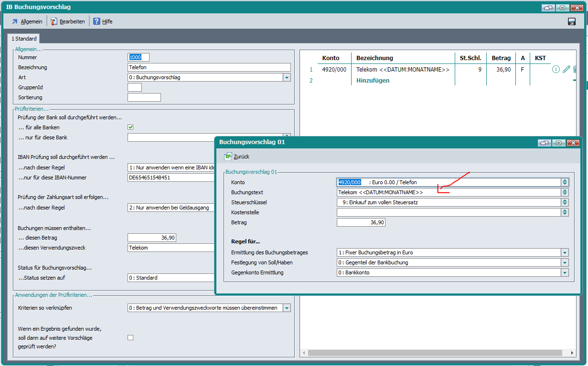This screenshot has height=366, width=588.
Task: Open lookup selector for Steuerschlüssel field
Action: (x=565, y=202)
